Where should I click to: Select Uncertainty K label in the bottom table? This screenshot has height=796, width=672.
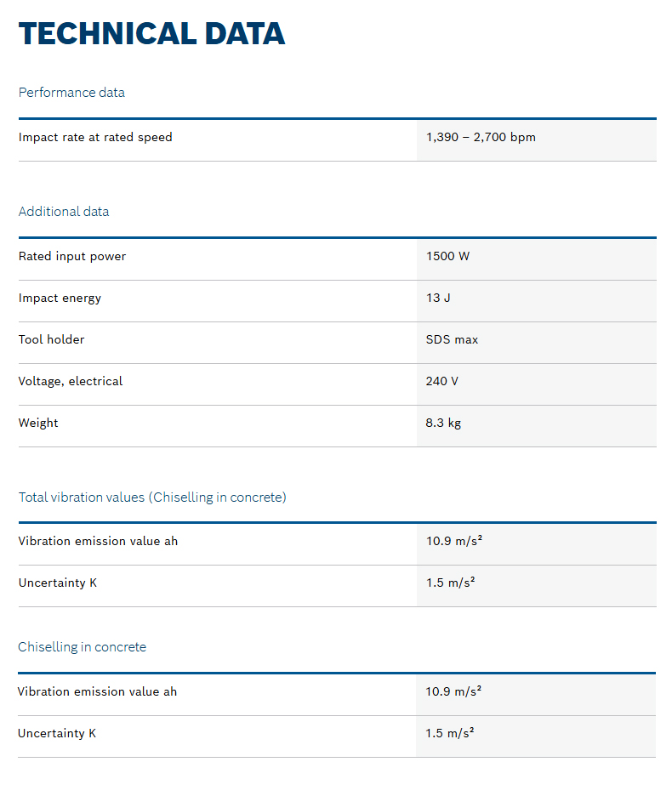click(x=57, y=733)
